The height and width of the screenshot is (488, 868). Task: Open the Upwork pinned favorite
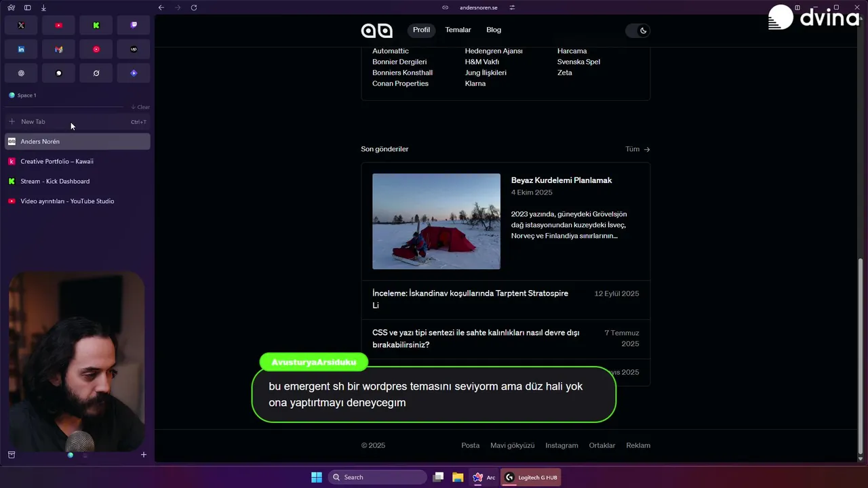point(134,49)
